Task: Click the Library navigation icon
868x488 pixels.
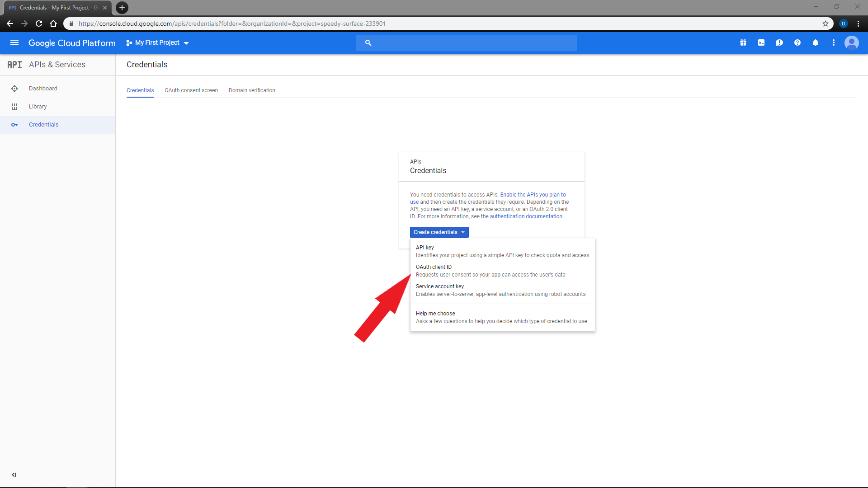Action: pyautogui.click(x=14, y=106)
